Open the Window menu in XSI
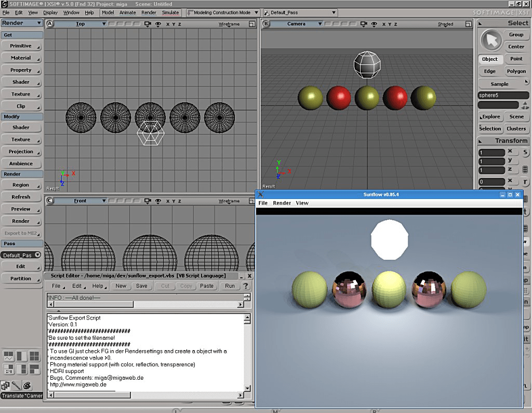532x413 pixels. pyautogui.click(x=71, y=12)
